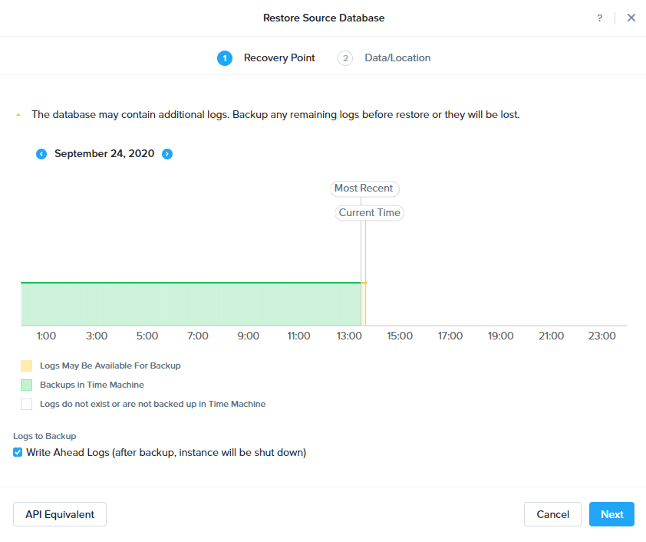Viewport: 646px width, 542px height.
Task: Click the 5:00 timeline label
Action: (x=147, y=336)
